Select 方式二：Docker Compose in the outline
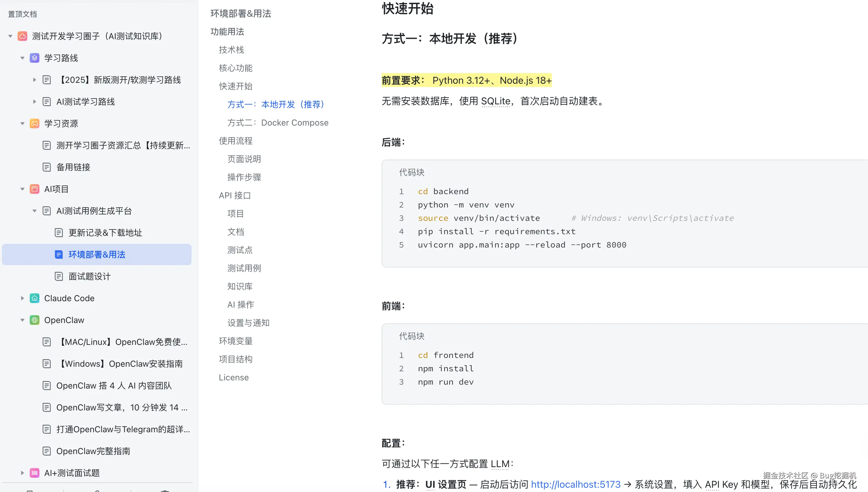 (x=278, y=122)
